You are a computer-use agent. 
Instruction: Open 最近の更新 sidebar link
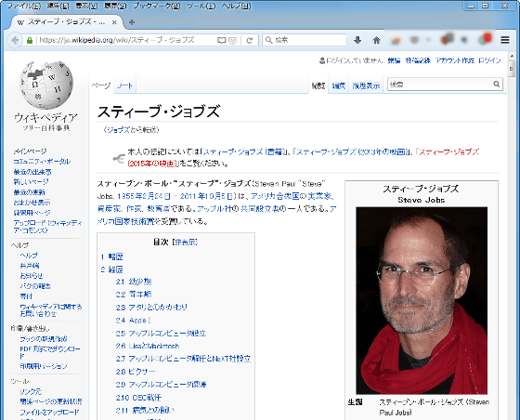click(x=29, y=192)
